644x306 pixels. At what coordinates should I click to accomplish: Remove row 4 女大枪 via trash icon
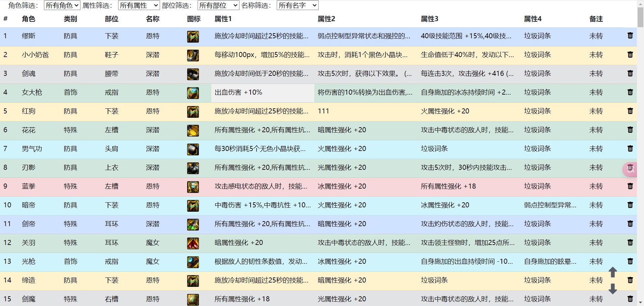pyautogui.click(x=630, y=92)
